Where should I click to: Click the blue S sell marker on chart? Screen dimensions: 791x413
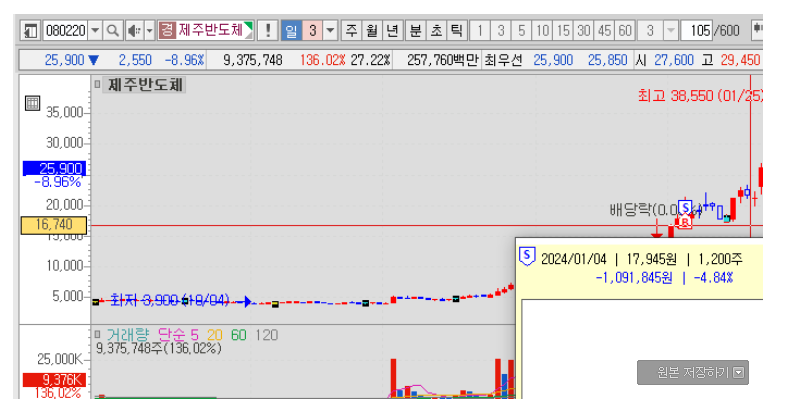[x=685, y=208]
